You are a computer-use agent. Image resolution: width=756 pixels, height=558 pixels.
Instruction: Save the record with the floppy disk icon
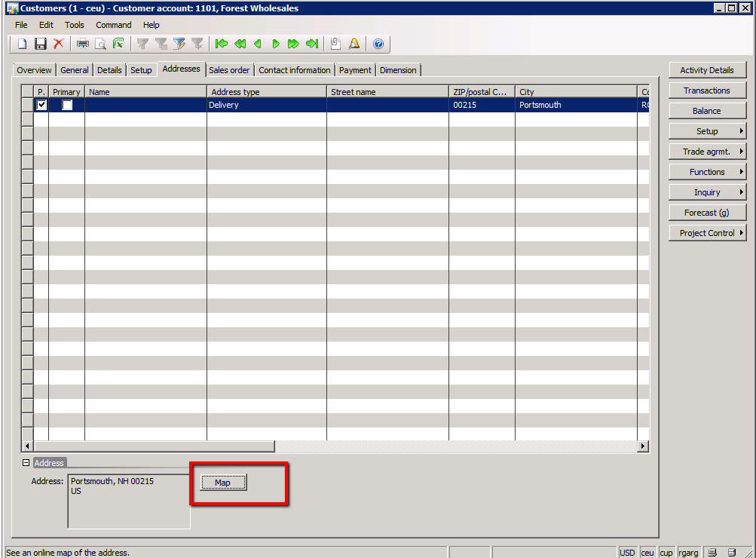coord(41,44)
